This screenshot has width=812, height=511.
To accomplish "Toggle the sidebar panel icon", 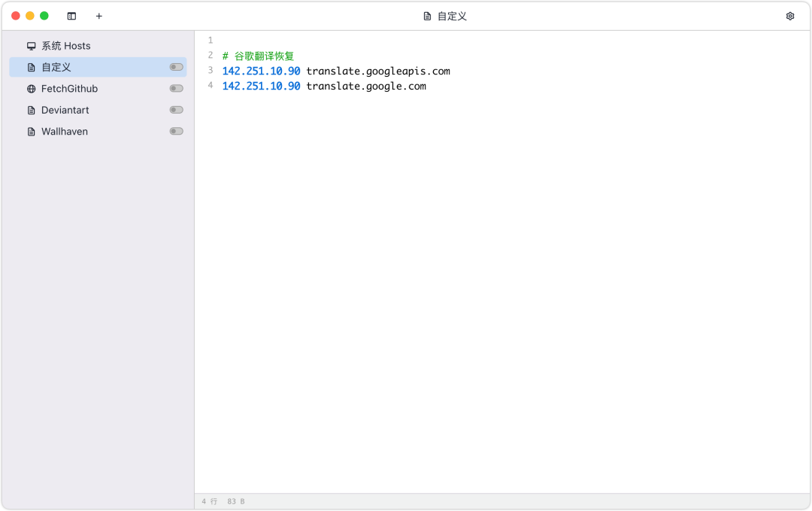I will tap(71, 16).
